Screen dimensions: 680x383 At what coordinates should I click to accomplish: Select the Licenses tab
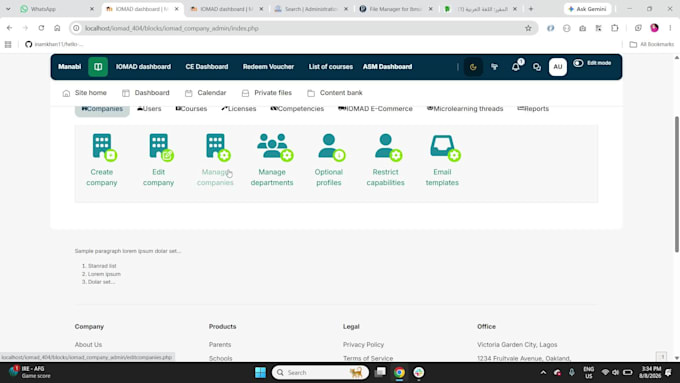coord(239,109)
